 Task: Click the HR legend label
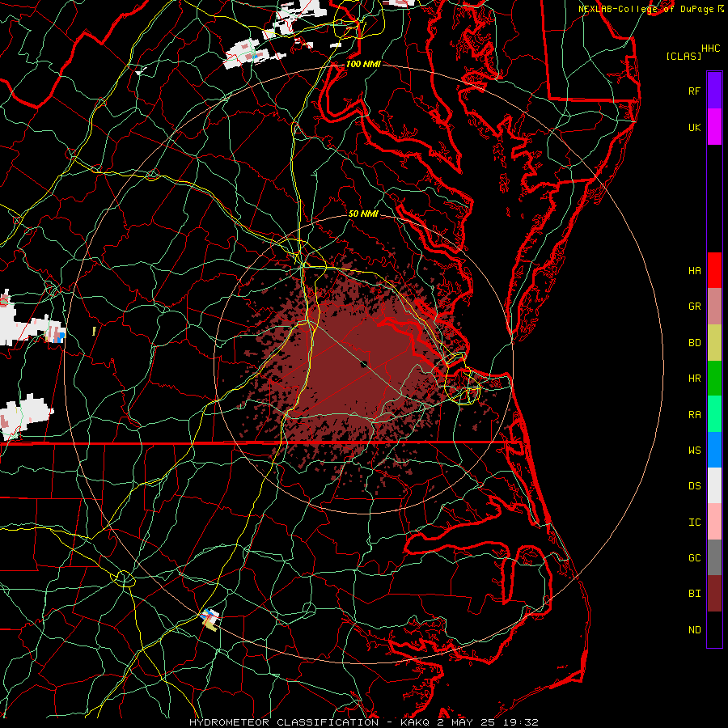point(694,379)
